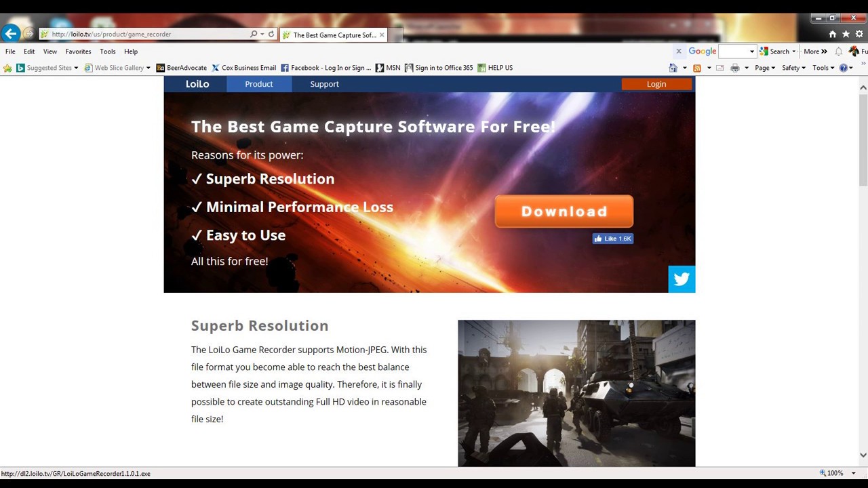Click the Battlefield screenshot thumbnail

(x=576, y=393)
